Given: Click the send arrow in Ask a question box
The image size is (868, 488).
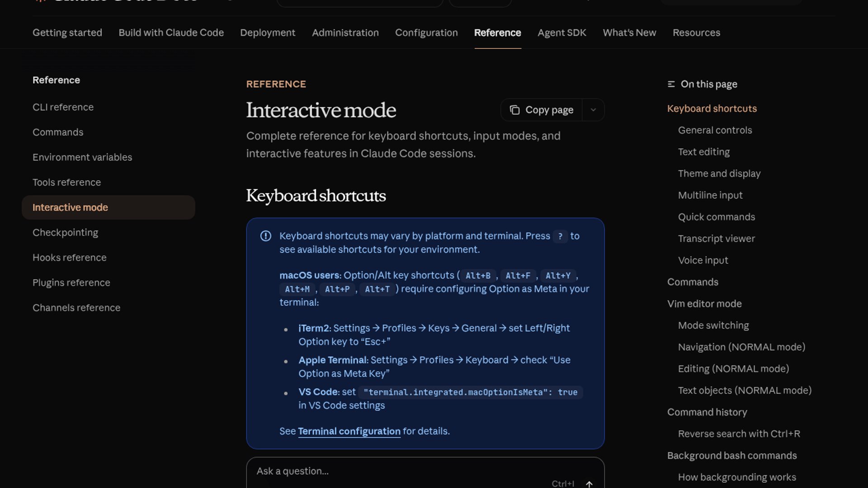Looking at the screenshot, I should (x=589, y=483).
